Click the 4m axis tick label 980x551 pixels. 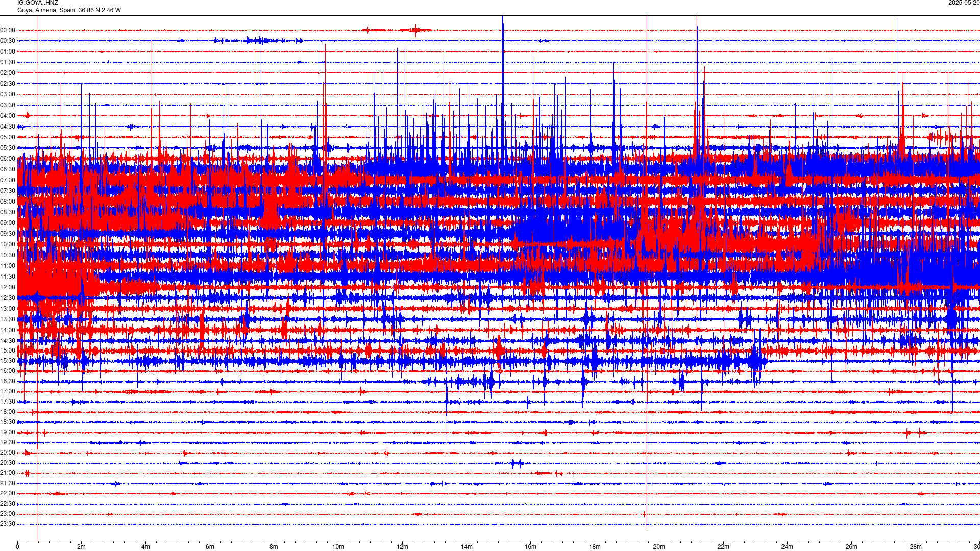[145, 547]
